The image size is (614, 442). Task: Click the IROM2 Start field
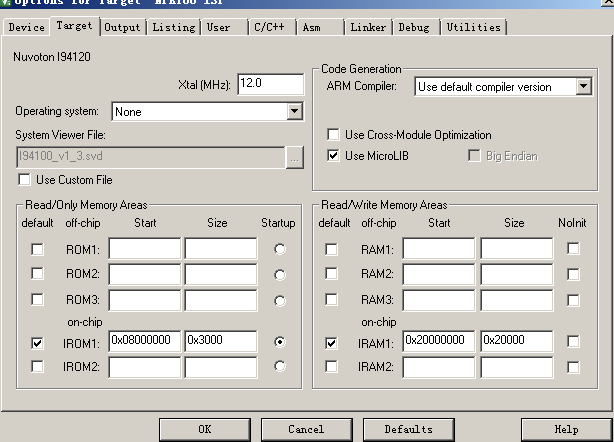[145, 367]
